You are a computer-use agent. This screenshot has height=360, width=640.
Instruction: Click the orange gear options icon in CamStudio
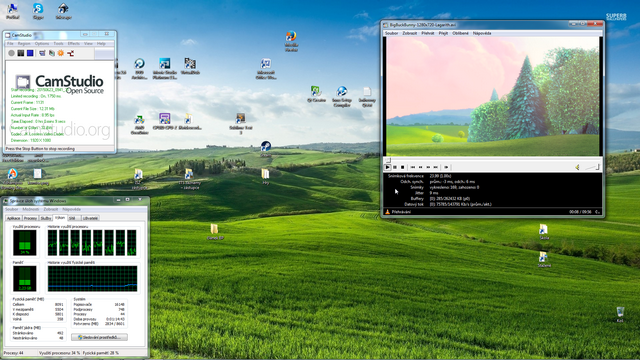pos(61,53)
